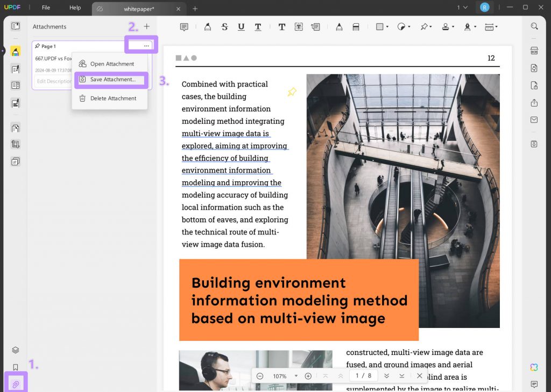This screenshot has width=551, height=392.
Task: Select the Text comment tool
Action: click(x=281, y=26)
